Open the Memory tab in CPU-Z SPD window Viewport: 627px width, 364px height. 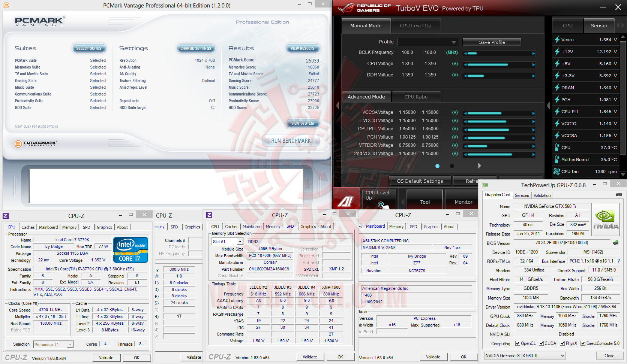click(x=273, y=227)
